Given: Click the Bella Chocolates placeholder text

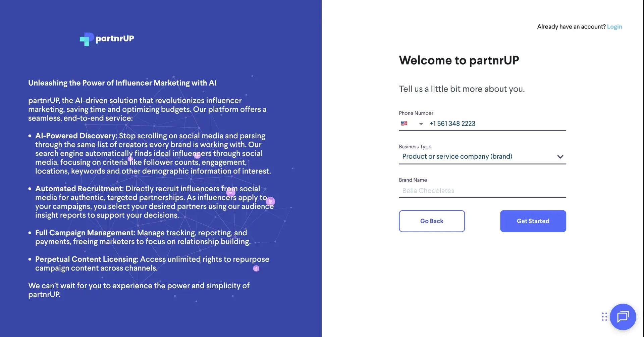Looking at the screenshot, I should [428, 191].
